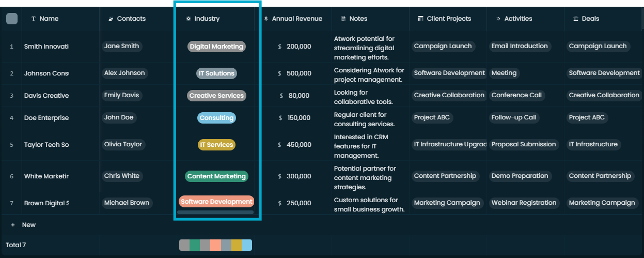Open the Software Development industry tag
This screenshot has width=644, height=258.
216,202
